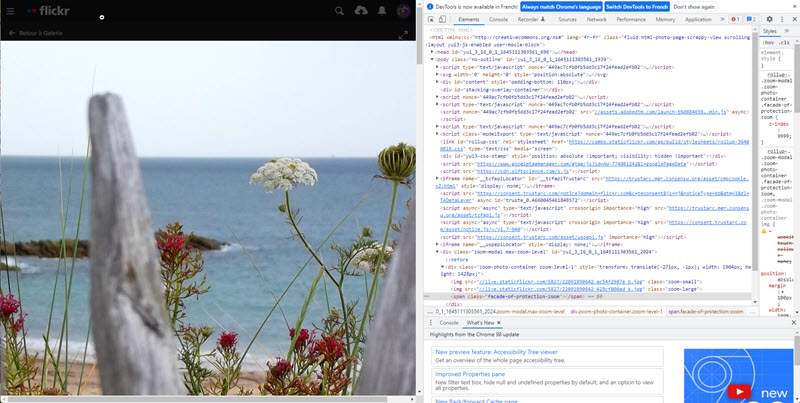The width and height of the screenshot is (800, 403).
Task: Click Switch DevTools to French button
Action: point(637,7)
